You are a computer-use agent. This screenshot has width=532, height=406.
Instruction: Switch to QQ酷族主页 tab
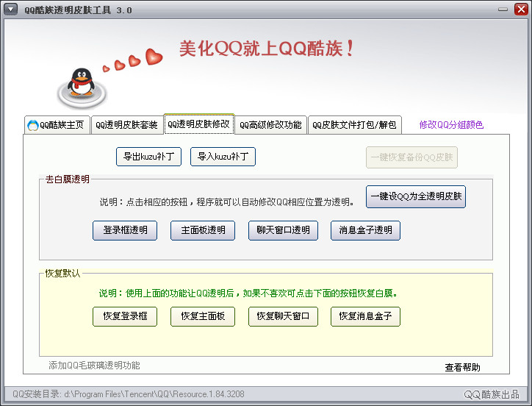tap(57, 125)
